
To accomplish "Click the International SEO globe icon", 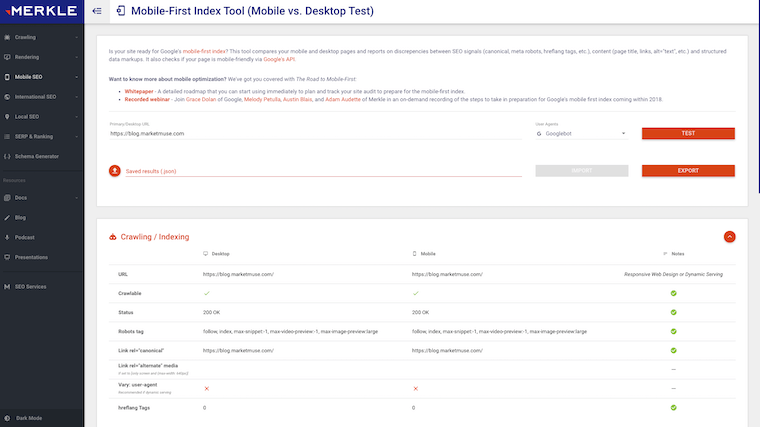I will point(7,97).
